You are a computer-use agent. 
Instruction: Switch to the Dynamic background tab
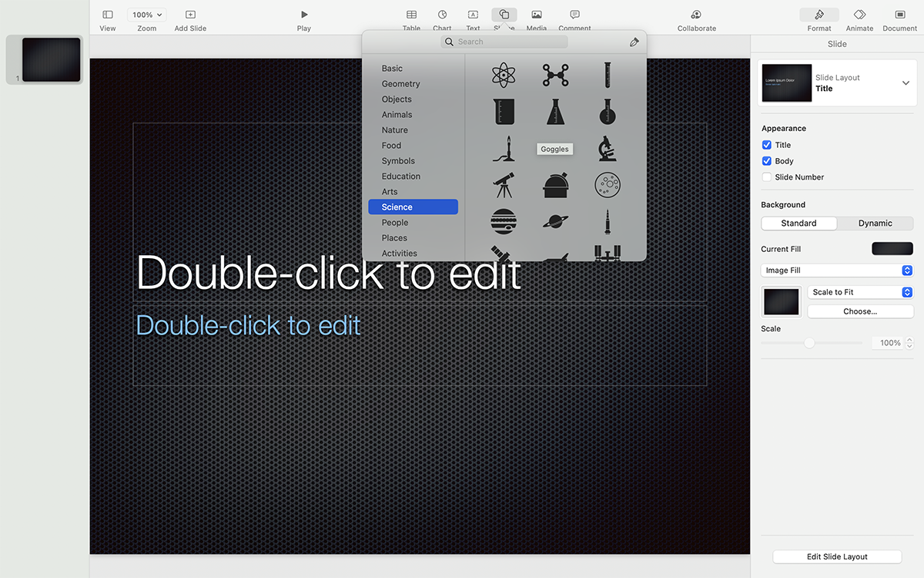coord(875,223)
